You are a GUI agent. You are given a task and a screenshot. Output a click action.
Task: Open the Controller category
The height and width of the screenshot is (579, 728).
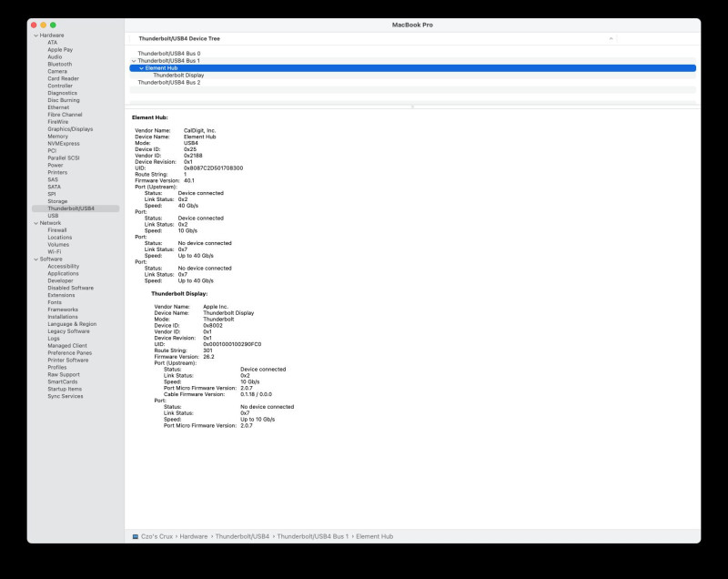(60, 86)
